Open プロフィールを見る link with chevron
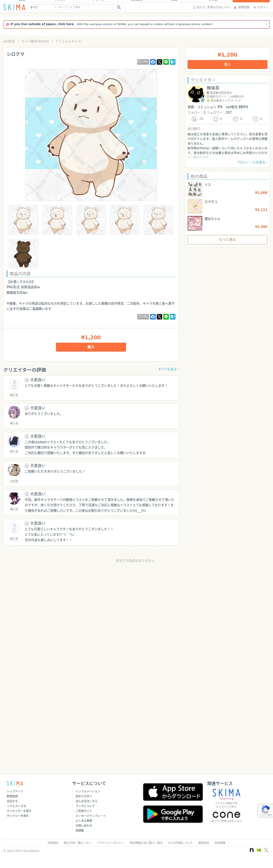The image size is (273, 868). point(252,162)
